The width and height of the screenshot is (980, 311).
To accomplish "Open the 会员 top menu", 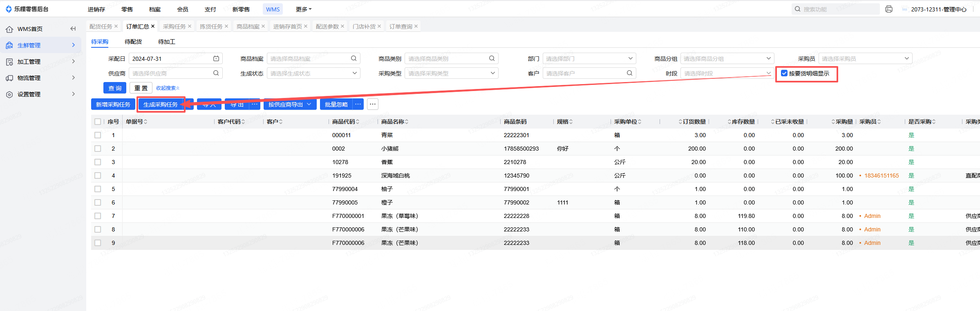I will click(x=183, y=9).
